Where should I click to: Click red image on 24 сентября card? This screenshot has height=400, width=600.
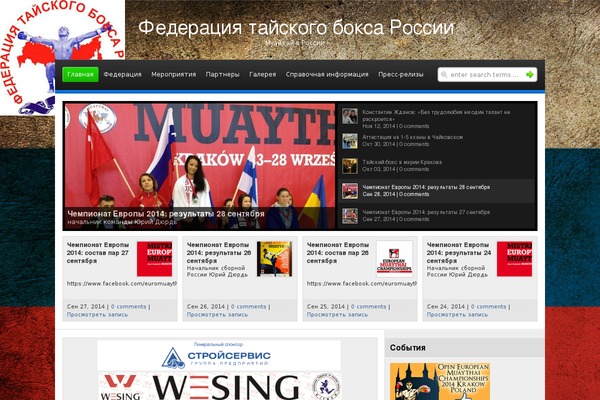tap(515, 259)
